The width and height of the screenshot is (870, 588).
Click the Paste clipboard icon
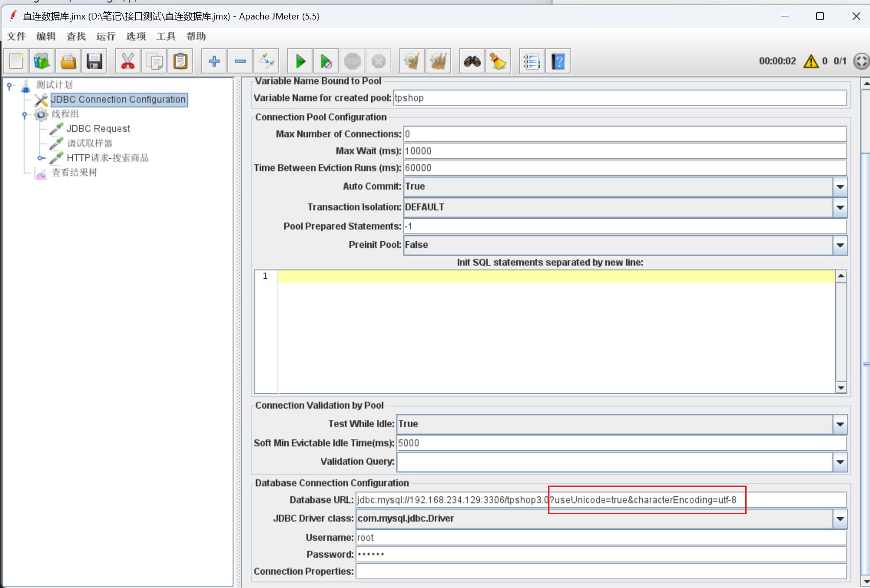click(180, 61)
